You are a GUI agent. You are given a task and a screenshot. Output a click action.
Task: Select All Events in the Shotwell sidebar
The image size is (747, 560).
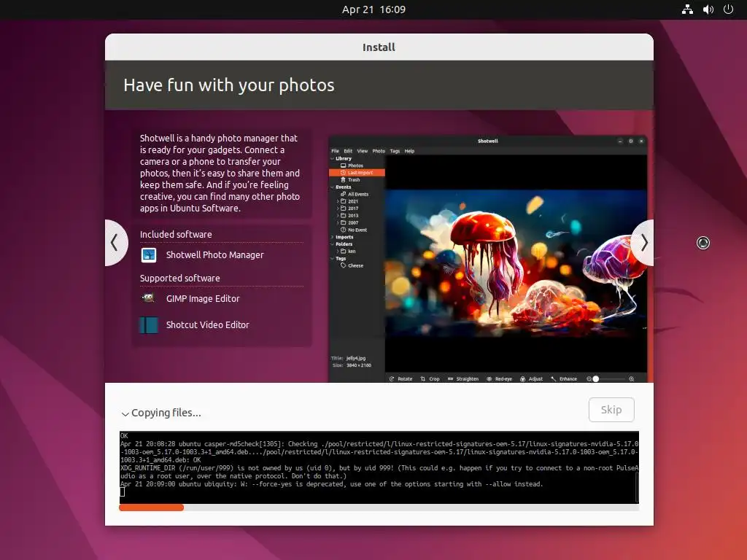355,194
